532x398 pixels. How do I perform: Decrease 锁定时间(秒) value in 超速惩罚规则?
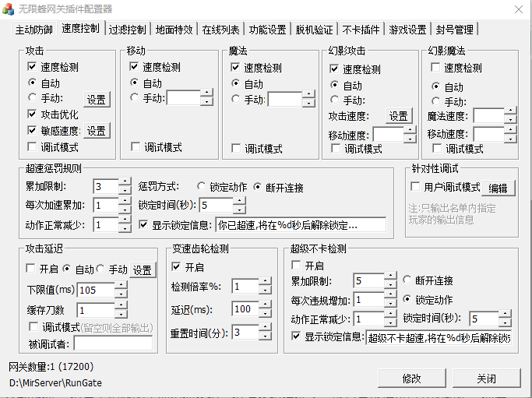tap(239, 210)
